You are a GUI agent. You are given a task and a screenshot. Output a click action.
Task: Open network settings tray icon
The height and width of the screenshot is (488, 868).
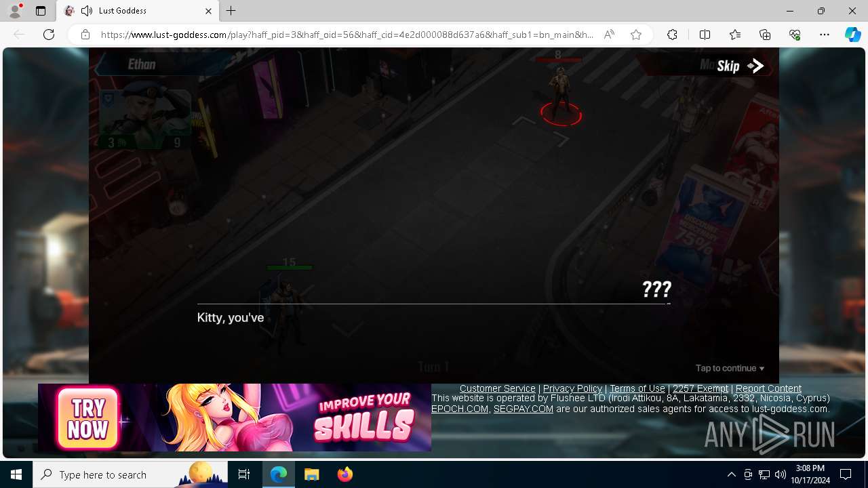(x=764, y=474)
